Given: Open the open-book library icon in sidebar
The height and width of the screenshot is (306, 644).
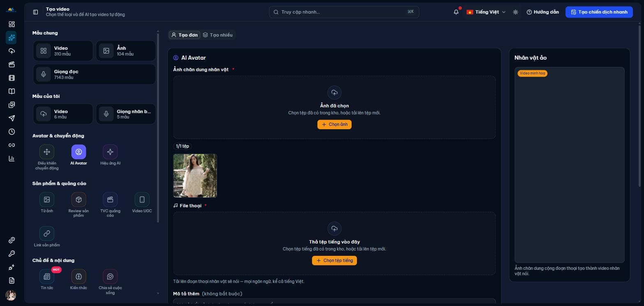Looking at the screenshot, I should (11, 91).
